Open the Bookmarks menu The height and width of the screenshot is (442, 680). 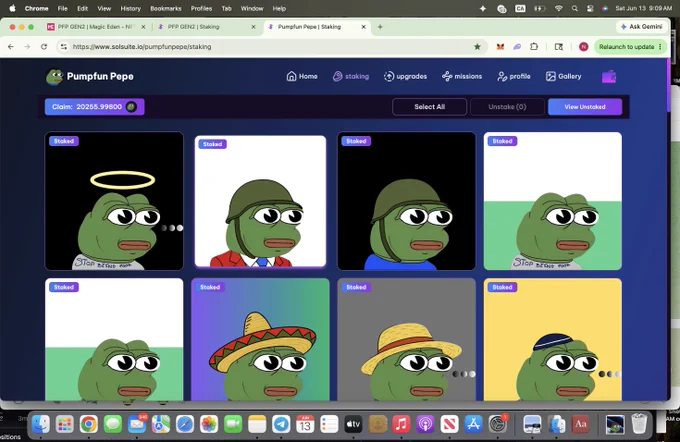166,8
